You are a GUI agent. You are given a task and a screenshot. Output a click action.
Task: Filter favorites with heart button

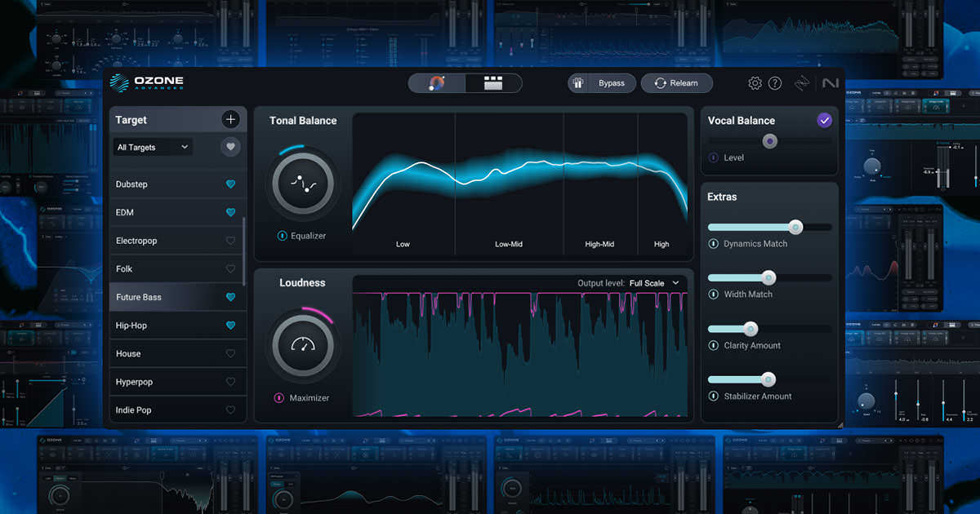pyautogui.click(x=231, y=147)
